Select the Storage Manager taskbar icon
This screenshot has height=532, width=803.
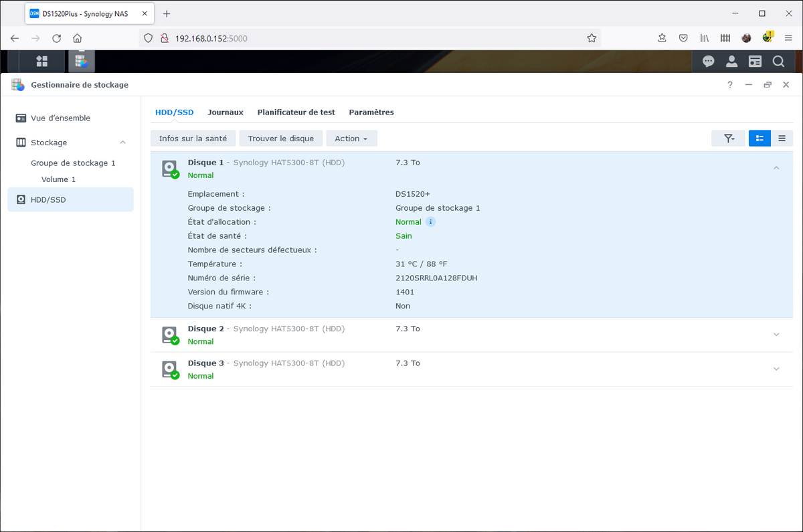81,61
